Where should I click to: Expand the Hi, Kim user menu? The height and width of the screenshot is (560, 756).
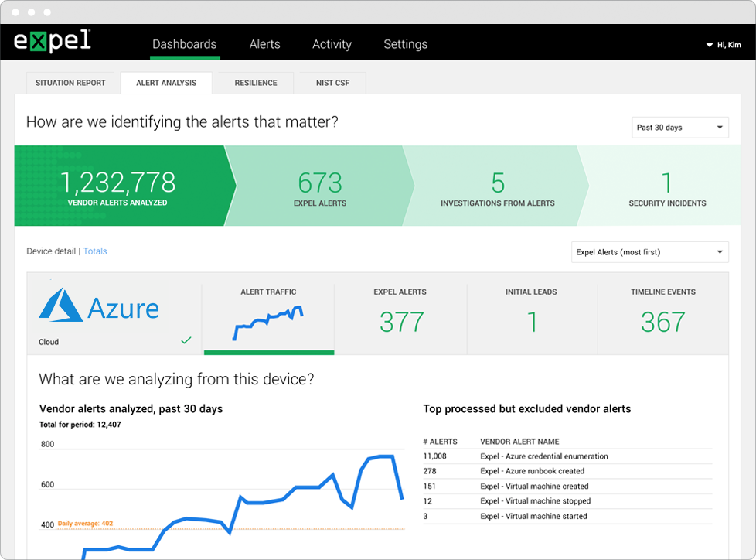pyautogui.click(x=724, y=45)
